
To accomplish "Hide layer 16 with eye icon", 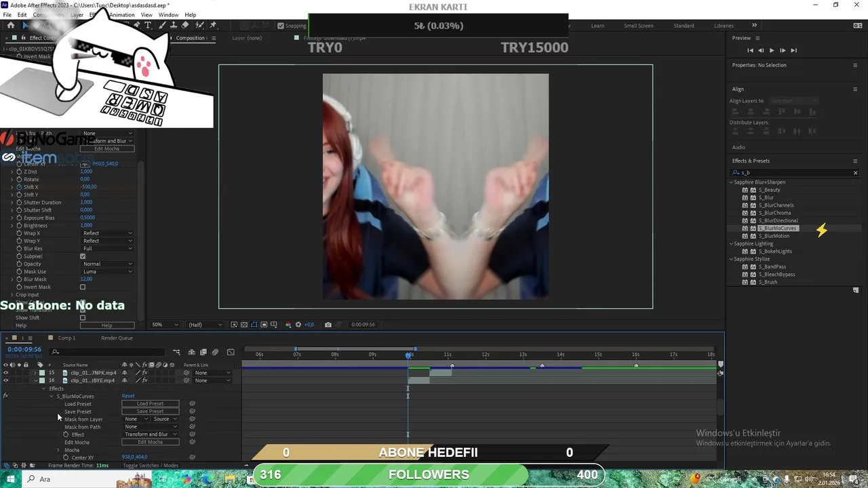I will coord(5,380).
